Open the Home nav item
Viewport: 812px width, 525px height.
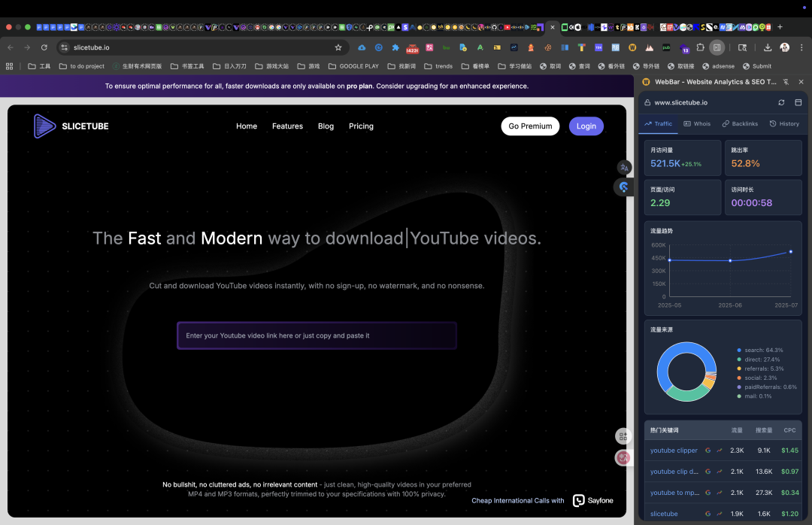(x=247, y=126)
